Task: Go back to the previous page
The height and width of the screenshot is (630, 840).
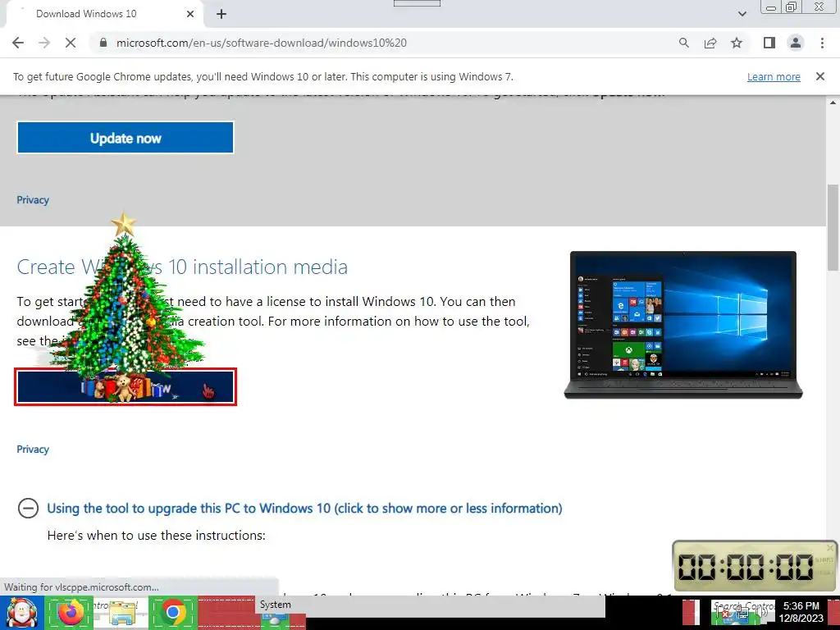Action: pos(18,43)
